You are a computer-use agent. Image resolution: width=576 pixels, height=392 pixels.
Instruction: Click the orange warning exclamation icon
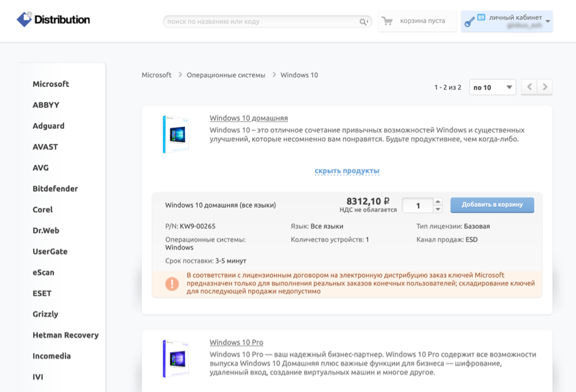[172, 284]
